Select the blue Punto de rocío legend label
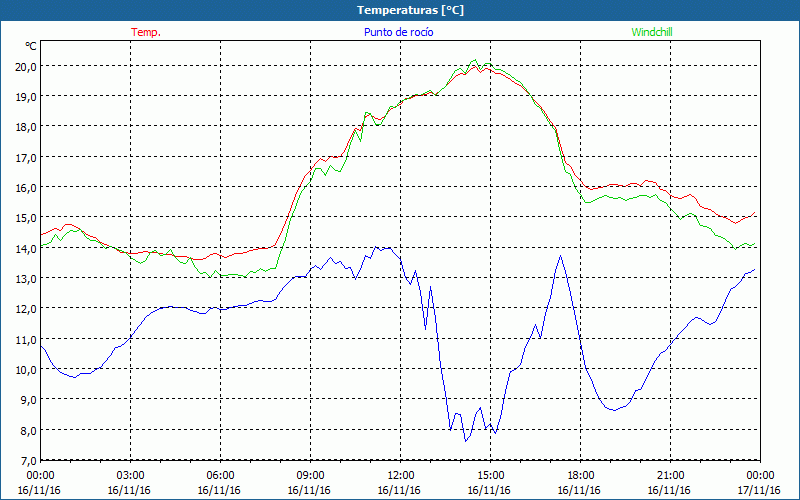This screenshot has width=800, height=500. [x=398, y=32]
